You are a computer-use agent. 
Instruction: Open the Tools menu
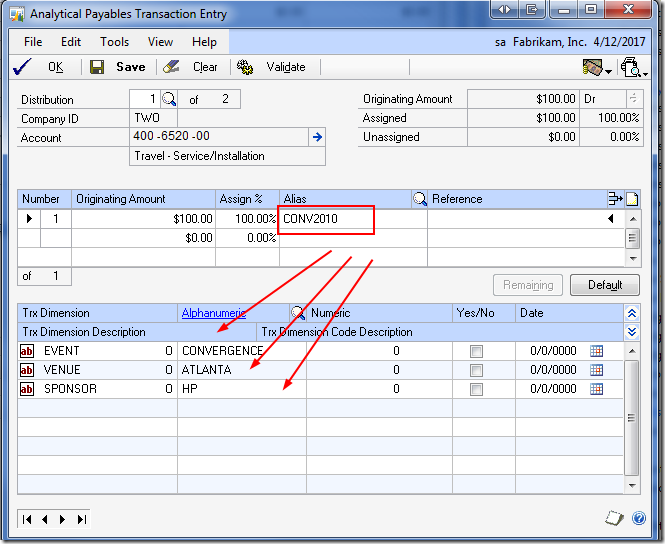[114, 42]
